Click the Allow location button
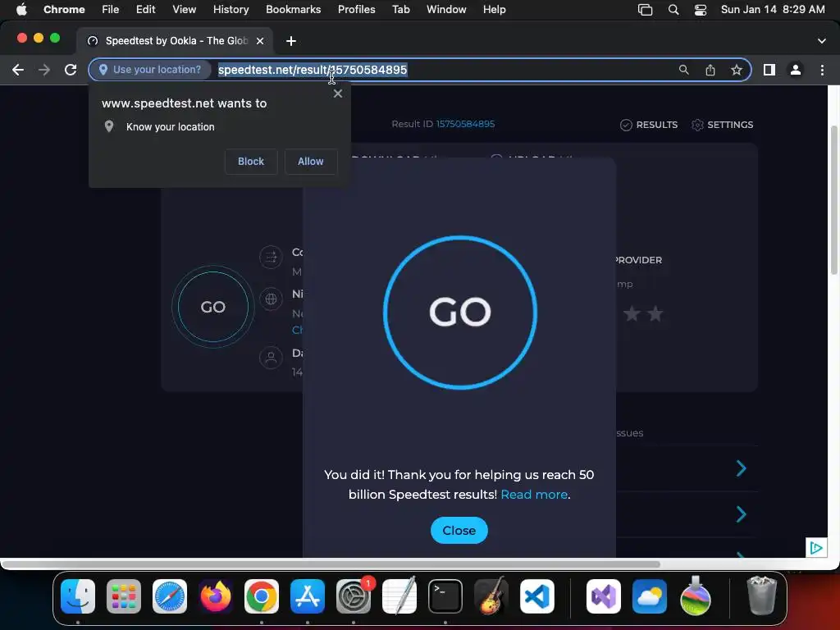This screenshot has height=630, width=840. coord(310,162)
